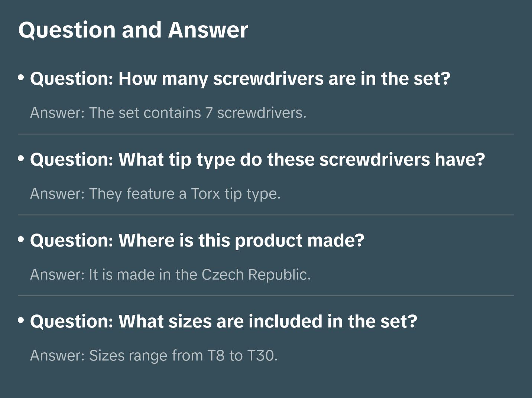Click the Question and Answer heading
Image resolution: width=532 pixels, height=398 pixels.
tap(133, 30)
